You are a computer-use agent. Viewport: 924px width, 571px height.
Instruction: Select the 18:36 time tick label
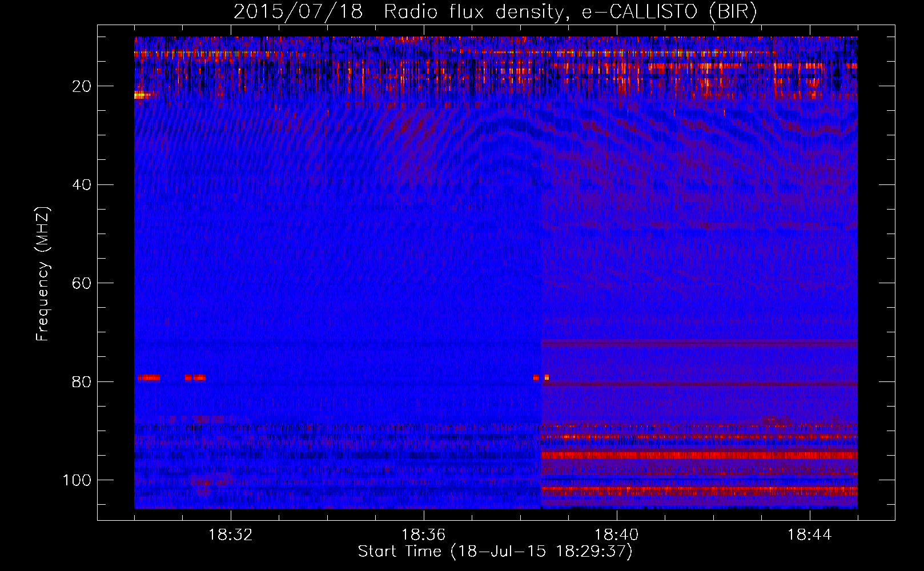coord(424,535)
